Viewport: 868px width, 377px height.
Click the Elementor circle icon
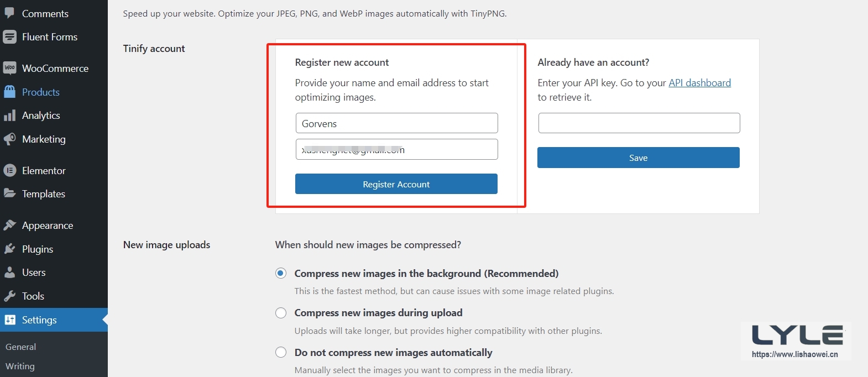tap(9, 170)
